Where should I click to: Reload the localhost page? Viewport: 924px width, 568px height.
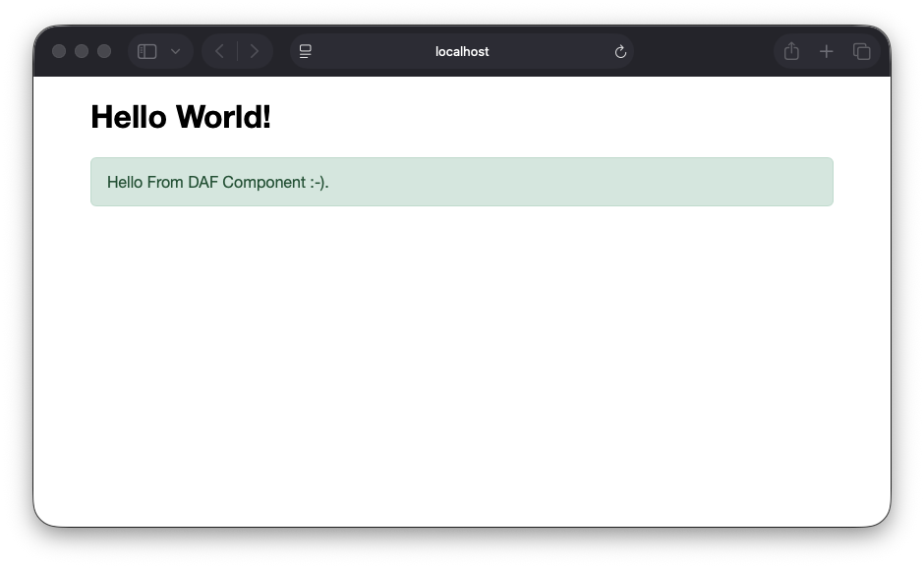click(619, 51)
